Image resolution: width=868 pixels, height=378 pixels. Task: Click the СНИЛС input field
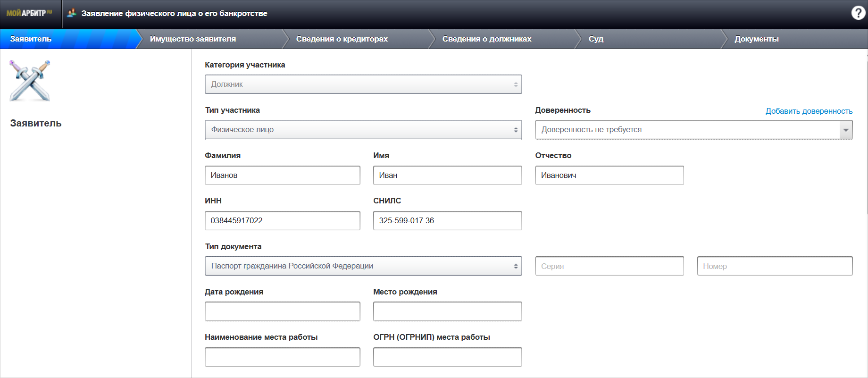[447, 221]
